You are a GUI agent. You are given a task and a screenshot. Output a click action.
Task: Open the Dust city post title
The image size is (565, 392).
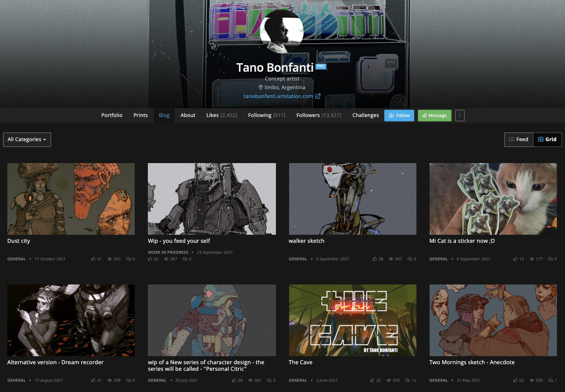[x=19, y=241]
